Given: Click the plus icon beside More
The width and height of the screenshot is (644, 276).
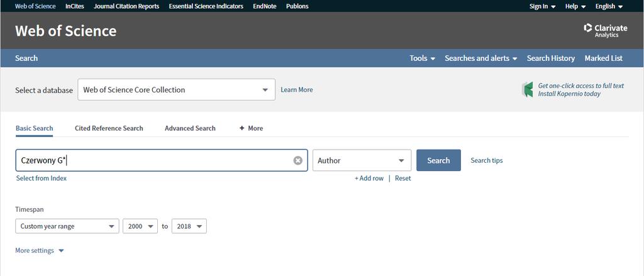Looking at the screenshot, I should (242, 128).
